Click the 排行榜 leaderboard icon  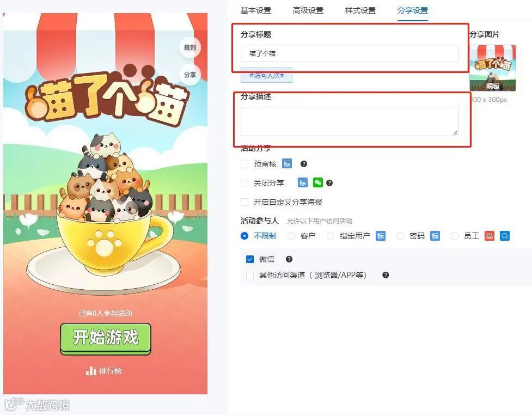click(91, 370)
